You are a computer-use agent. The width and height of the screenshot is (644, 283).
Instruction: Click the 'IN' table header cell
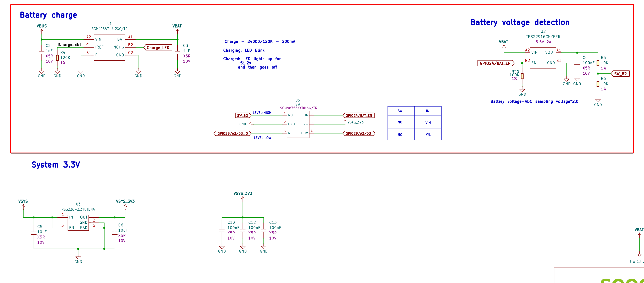(428, 111)
